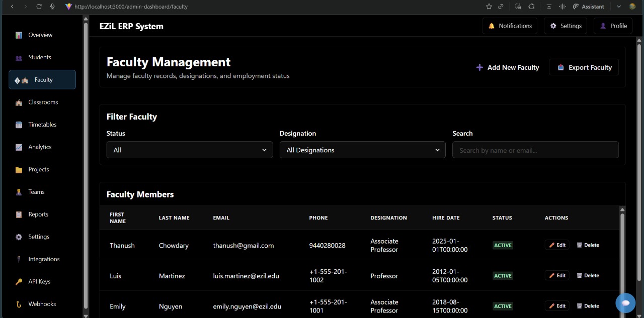Click the Analytics chart icon in sidebar
Image resolution: width=644 pixels, height=318 pixels.
point(19,147)
